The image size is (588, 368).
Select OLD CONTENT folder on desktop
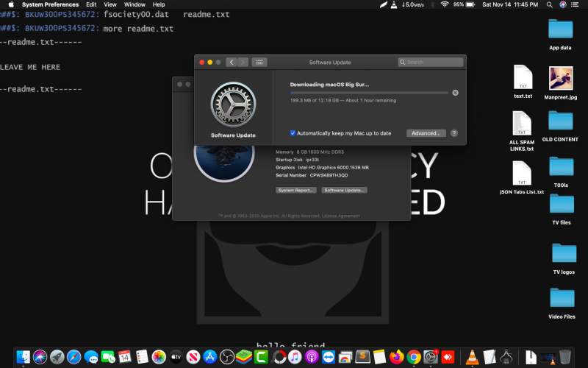pos(560,126)
